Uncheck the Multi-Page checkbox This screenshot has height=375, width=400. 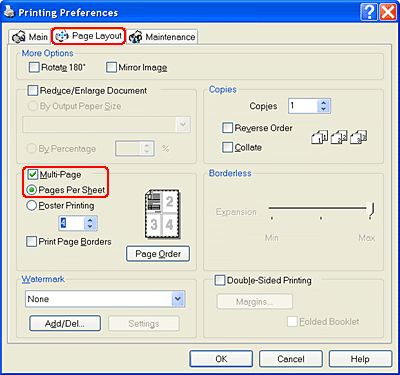tap(33, 174)
